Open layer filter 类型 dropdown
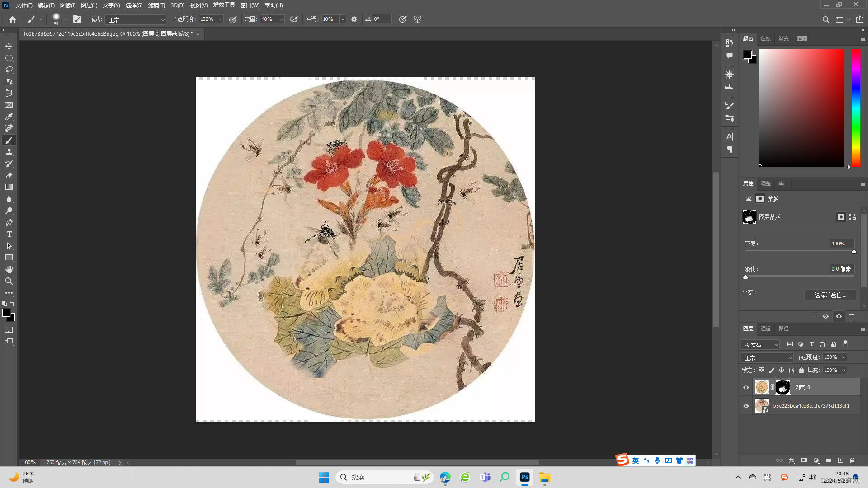Image resolution: width=868 pixels, height=488 pixels. coord(760,344)
